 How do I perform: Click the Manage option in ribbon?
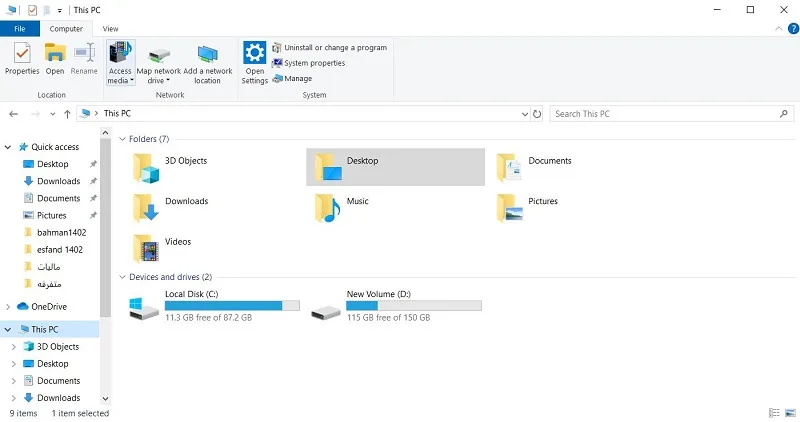292,79
